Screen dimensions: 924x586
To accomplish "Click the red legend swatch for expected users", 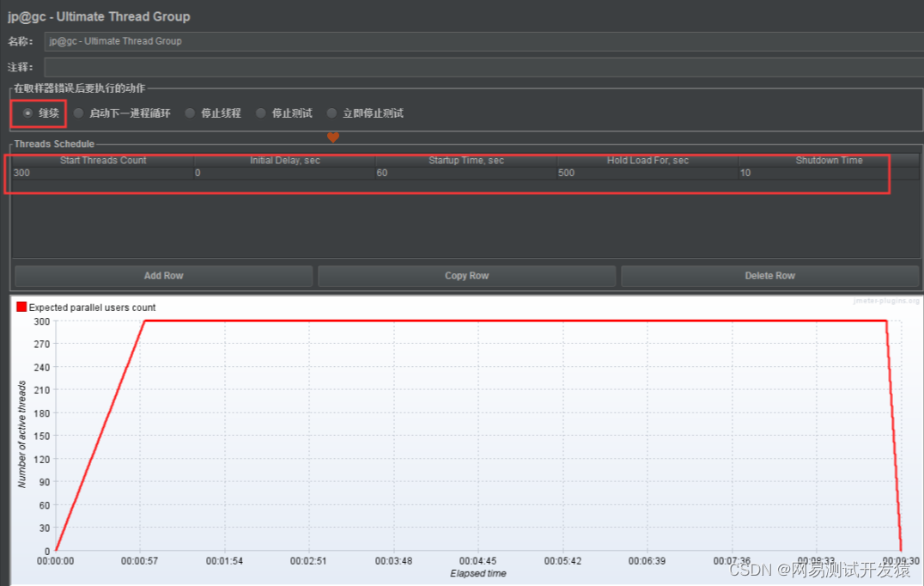I will tap(21, 307).
